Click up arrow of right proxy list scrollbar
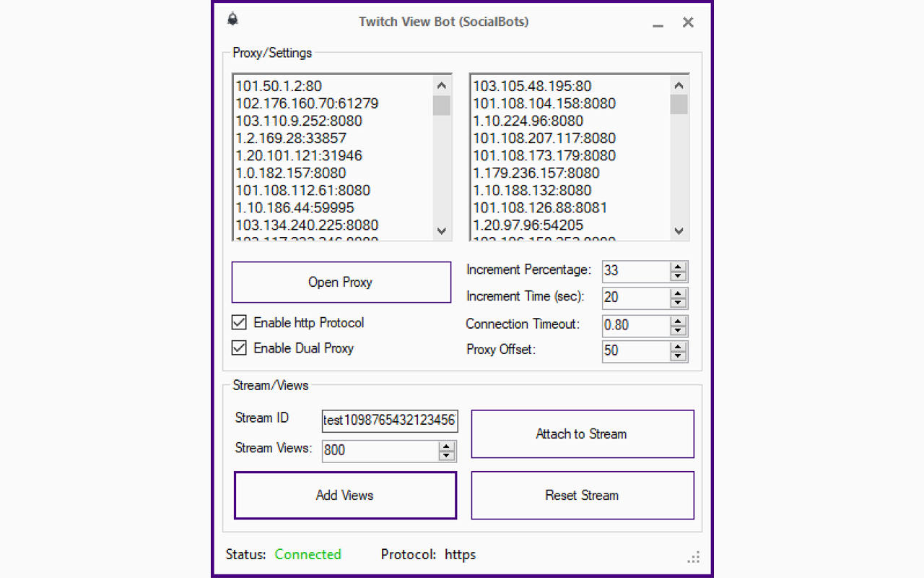This screenshot has height=578, width=924. click(x=679, y=85)
